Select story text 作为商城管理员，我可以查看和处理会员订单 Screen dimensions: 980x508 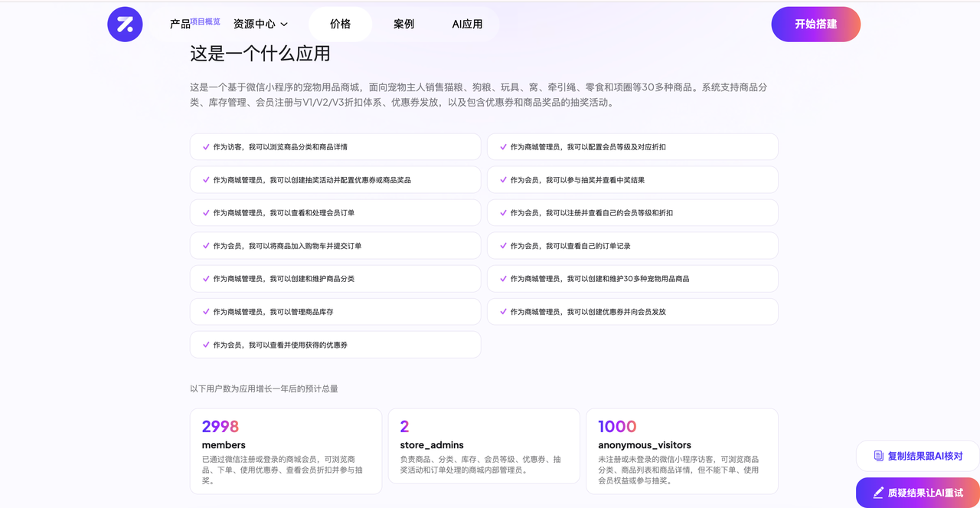pos(284,213)
